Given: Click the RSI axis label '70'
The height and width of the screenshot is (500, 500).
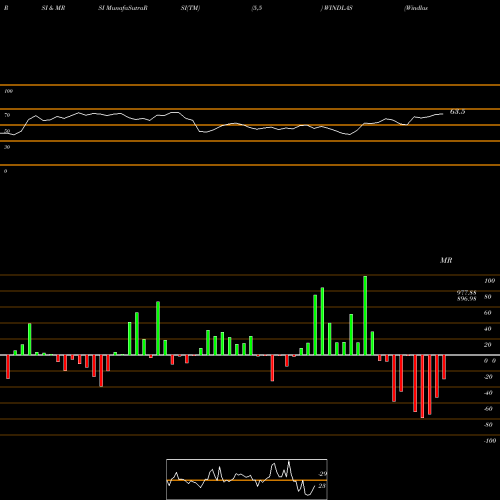Looking at the screenshot, I should tap(7, 115).
